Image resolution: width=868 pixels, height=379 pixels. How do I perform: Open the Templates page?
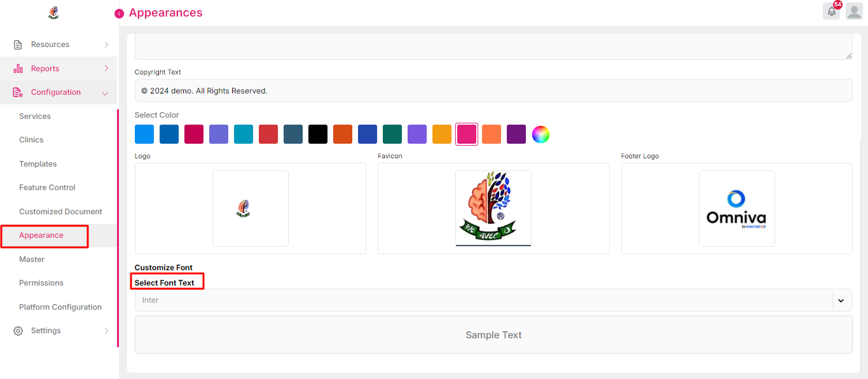pos(38,164)
